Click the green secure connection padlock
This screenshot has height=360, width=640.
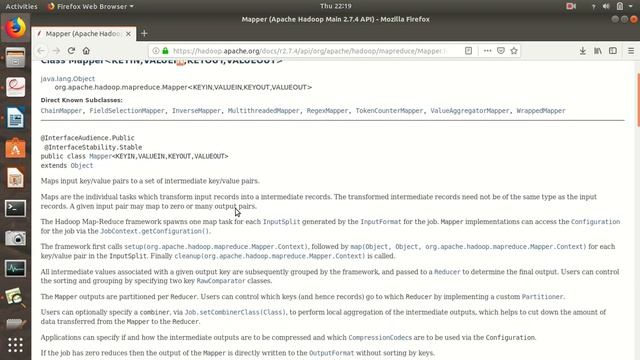pyautogui.click(x=165, y=51)
